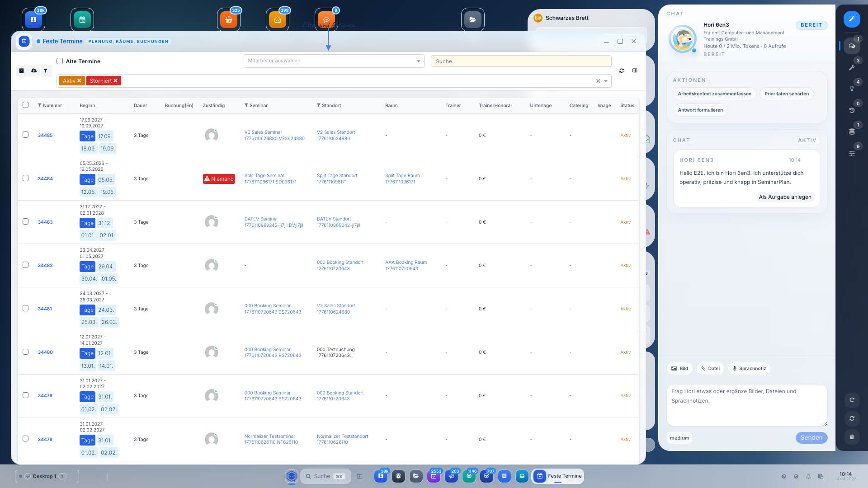Open the wrench tools sidebar icon
The height and width of the screenshot is (488, 868).
pos(852,68)
